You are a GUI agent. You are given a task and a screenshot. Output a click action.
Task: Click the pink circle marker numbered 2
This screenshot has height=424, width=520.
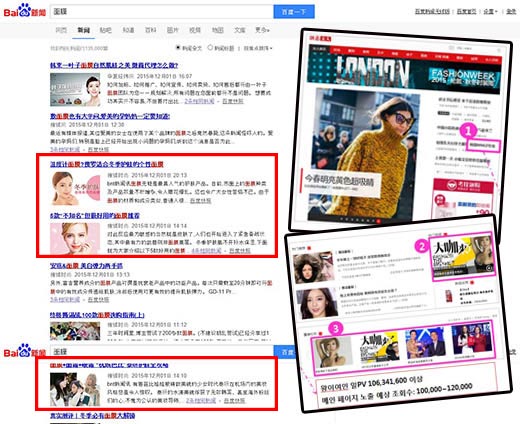(422, 247)
